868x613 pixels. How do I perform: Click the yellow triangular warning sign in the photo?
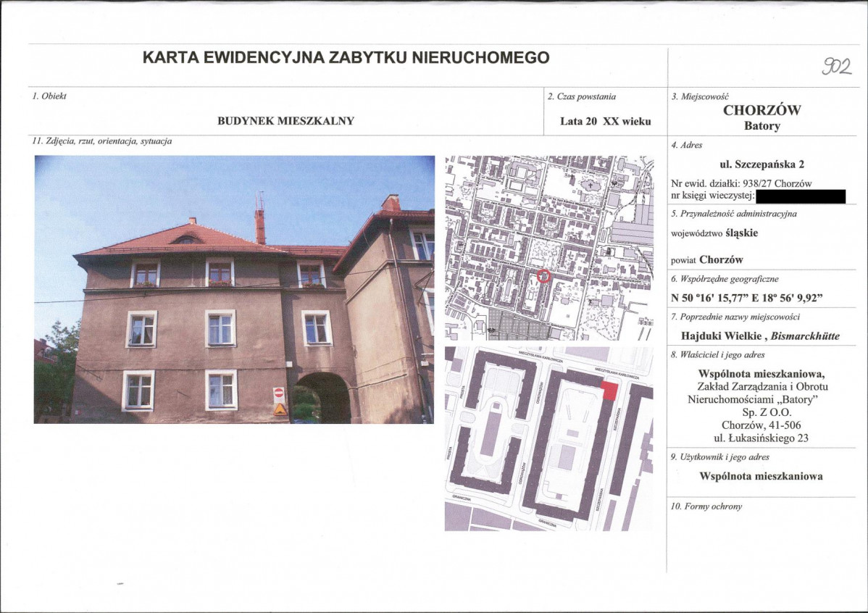(x=280, y=409)
